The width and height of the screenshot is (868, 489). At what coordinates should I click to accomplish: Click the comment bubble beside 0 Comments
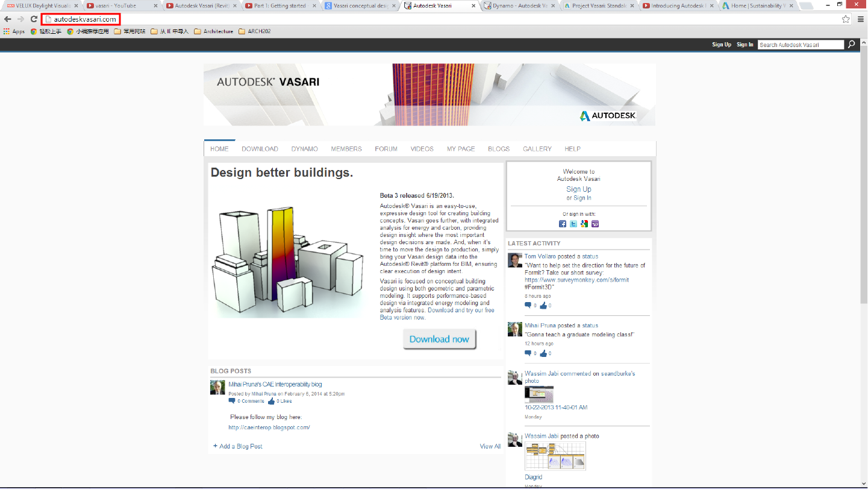pos(232,401)
